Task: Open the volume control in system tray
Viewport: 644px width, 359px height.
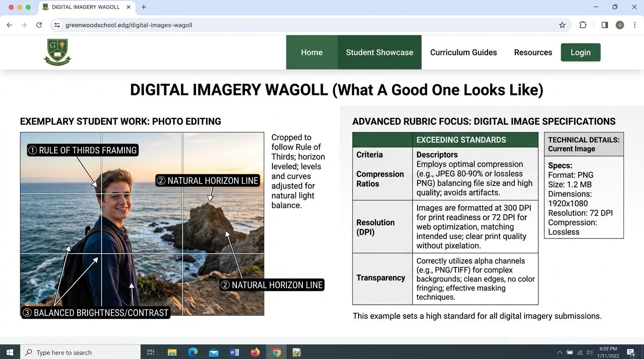Action: point(589,352)
